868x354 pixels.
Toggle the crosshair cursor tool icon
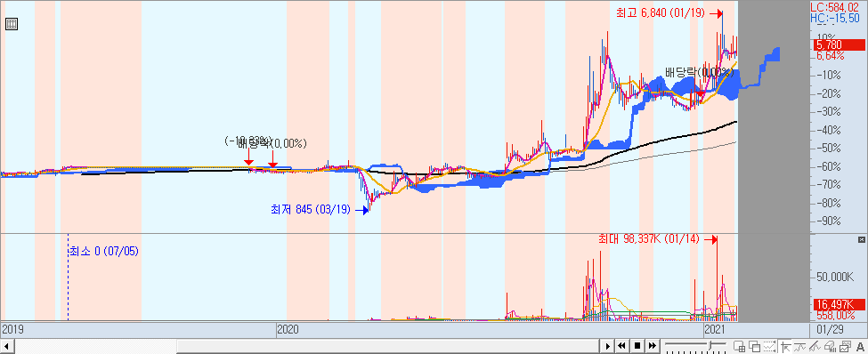tap(786, 346)
